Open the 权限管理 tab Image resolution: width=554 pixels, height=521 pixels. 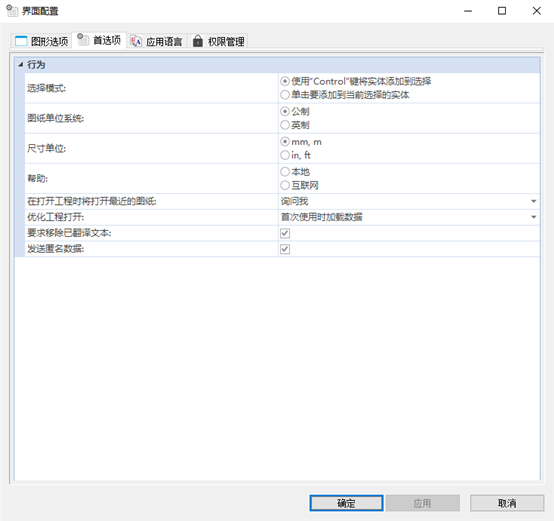[218, 41]
